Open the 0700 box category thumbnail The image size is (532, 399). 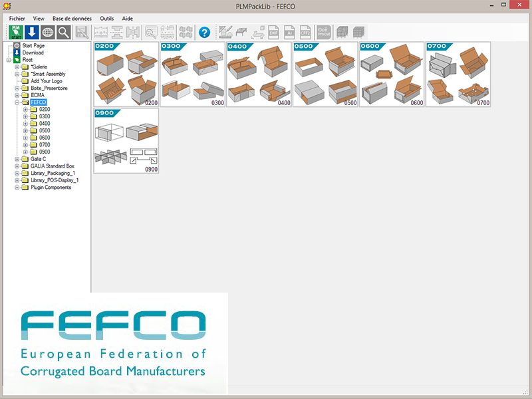458,74
